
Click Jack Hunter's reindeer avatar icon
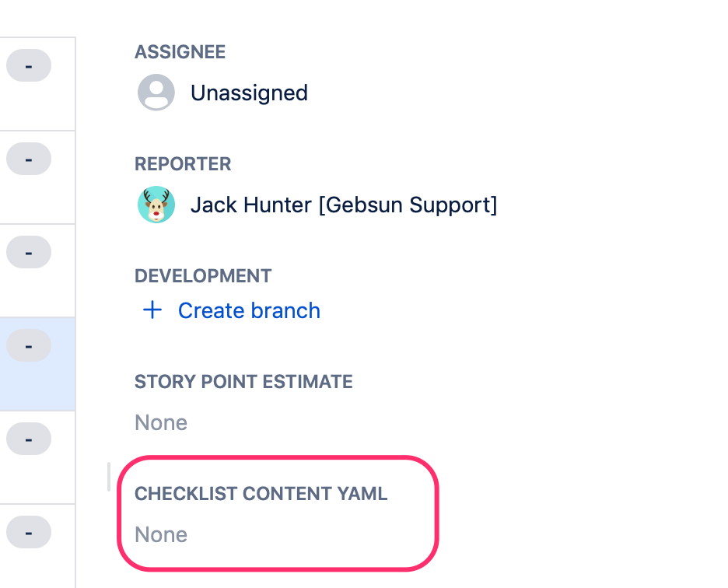pyautogui.click(x=156, y=205)
